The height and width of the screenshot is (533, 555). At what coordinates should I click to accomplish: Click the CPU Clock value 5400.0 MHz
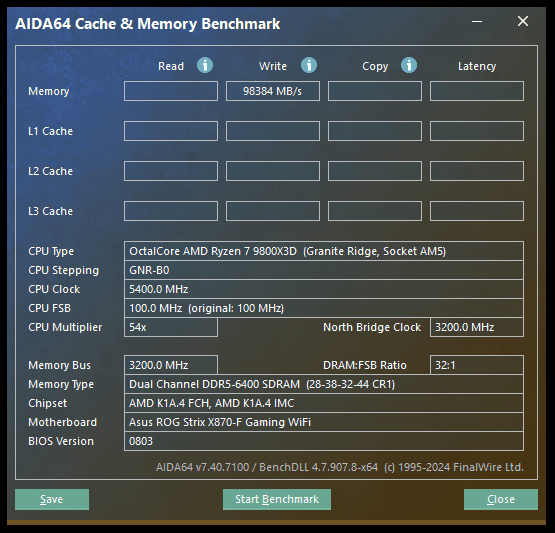click(324, 289)
